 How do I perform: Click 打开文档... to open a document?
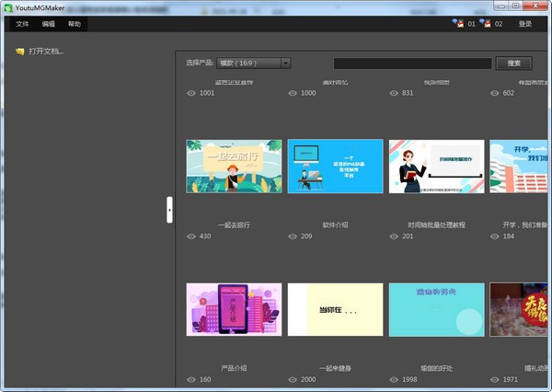point(46,51)
